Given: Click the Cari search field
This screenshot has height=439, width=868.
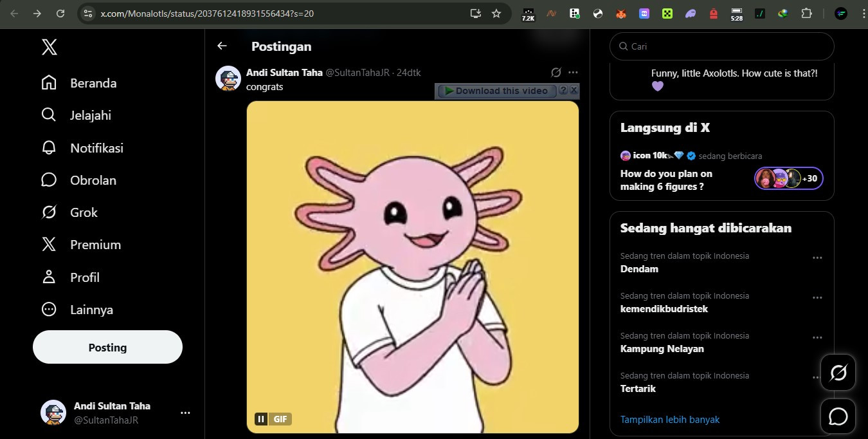Looking at the screenshot, I should (x=721, y=46).
